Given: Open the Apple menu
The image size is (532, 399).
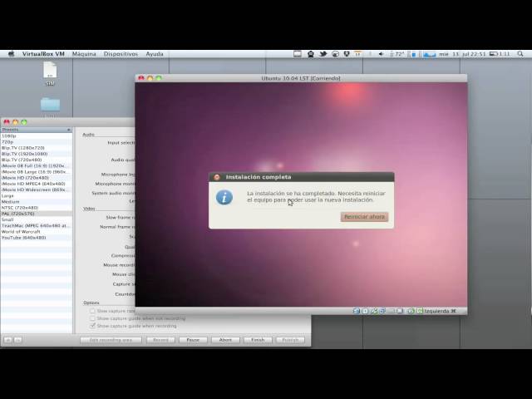Looking at the screenshot, I should tap(11, 53).
